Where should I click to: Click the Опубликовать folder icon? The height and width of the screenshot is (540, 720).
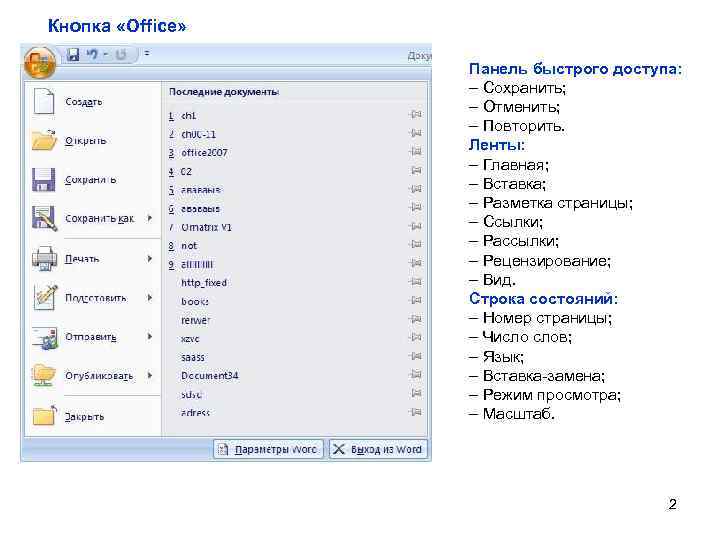(44, 375)
